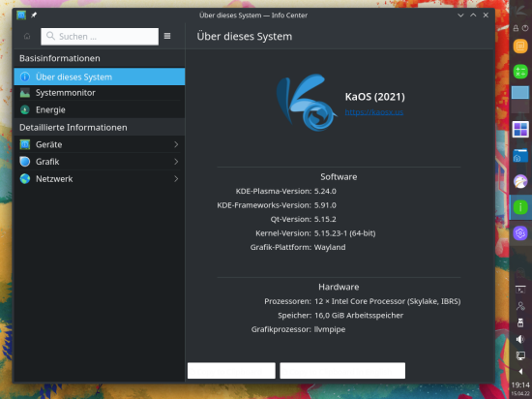Click the Energie battery icon
The height and width of the screenshot is (399, 532).
pyautogui.click(x=25, y=109)
